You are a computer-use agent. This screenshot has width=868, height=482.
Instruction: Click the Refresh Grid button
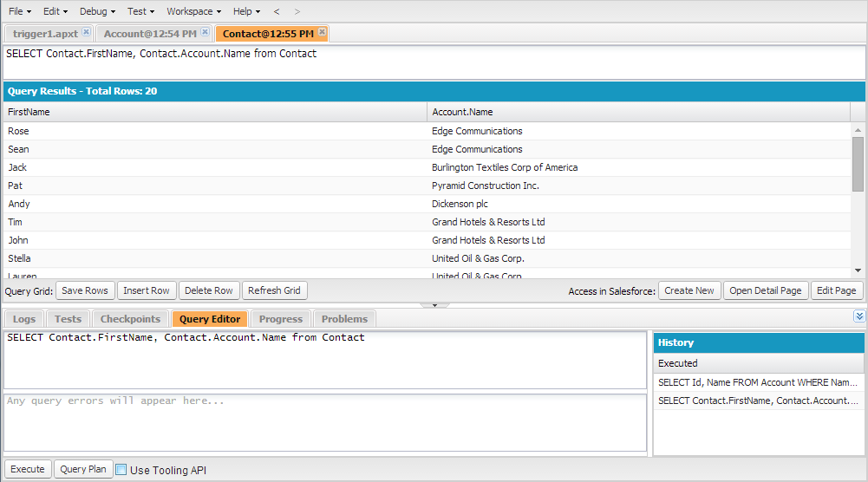[274, 290]
